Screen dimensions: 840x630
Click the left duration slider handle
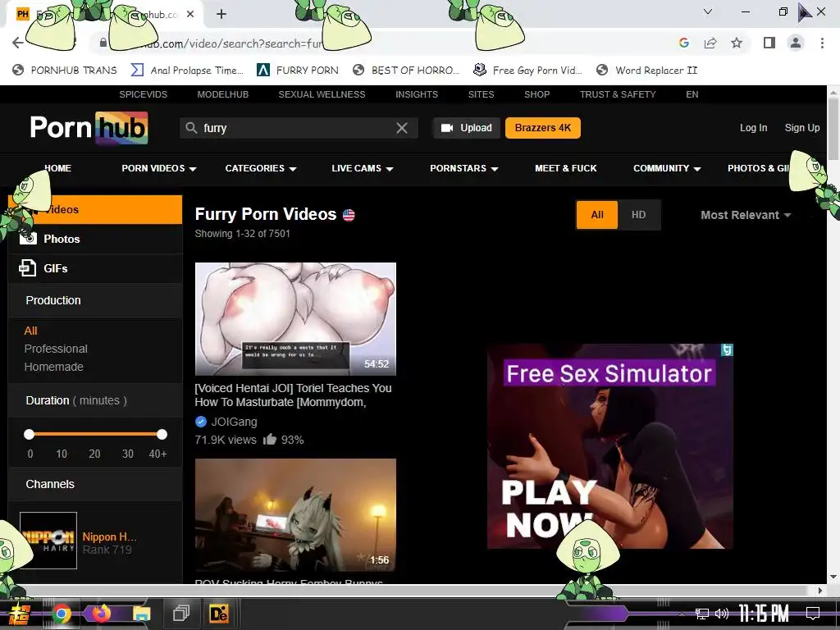pos(29,434)
